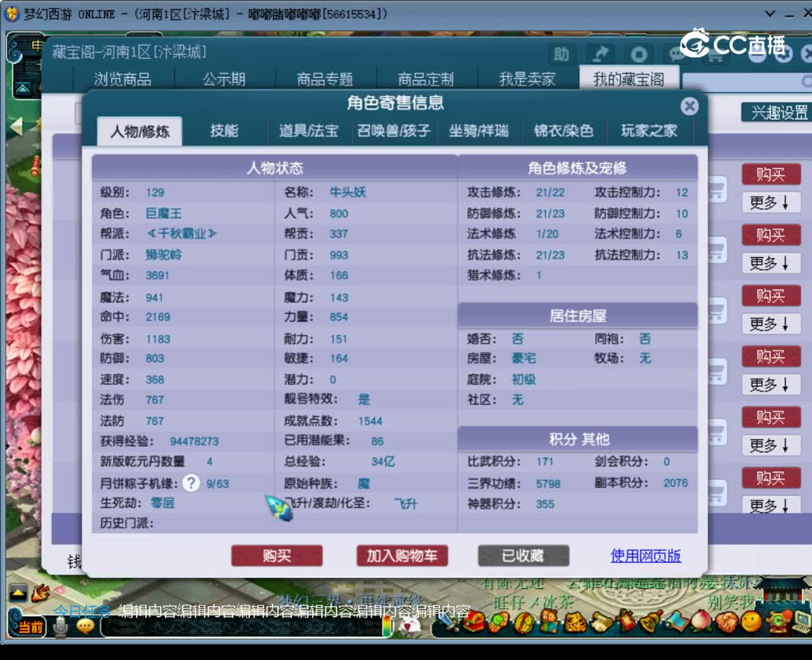Open the smiley face emoticon icon
The image size is (812, 660).
coord(752,621)
